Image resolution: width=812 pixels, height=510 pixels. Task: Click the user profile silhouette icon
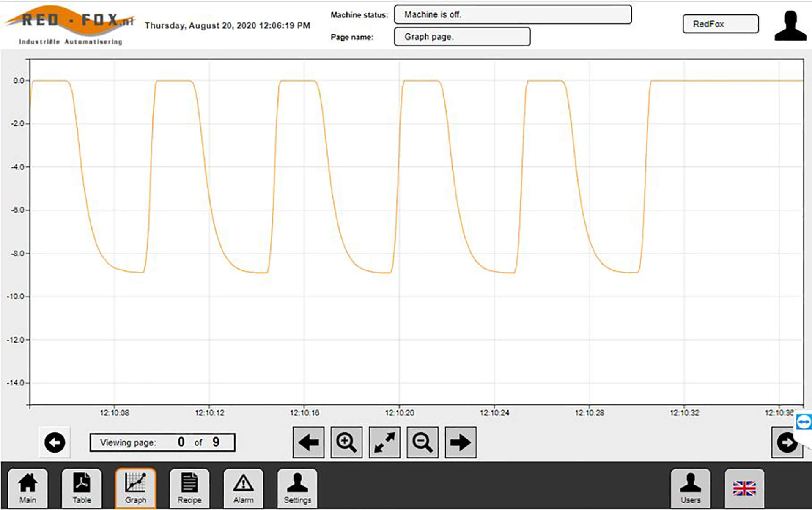pos(790,26)
